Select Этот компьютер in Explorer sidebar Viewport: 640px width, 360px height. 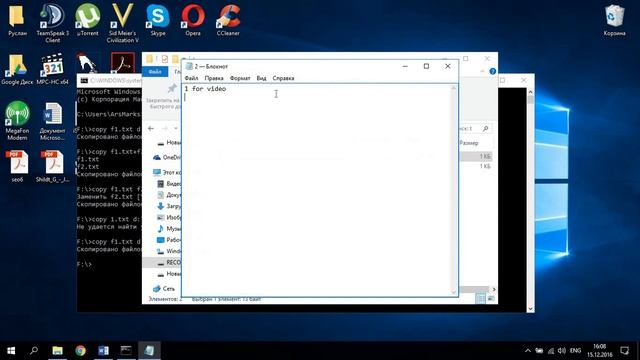(x=167, y=172)
